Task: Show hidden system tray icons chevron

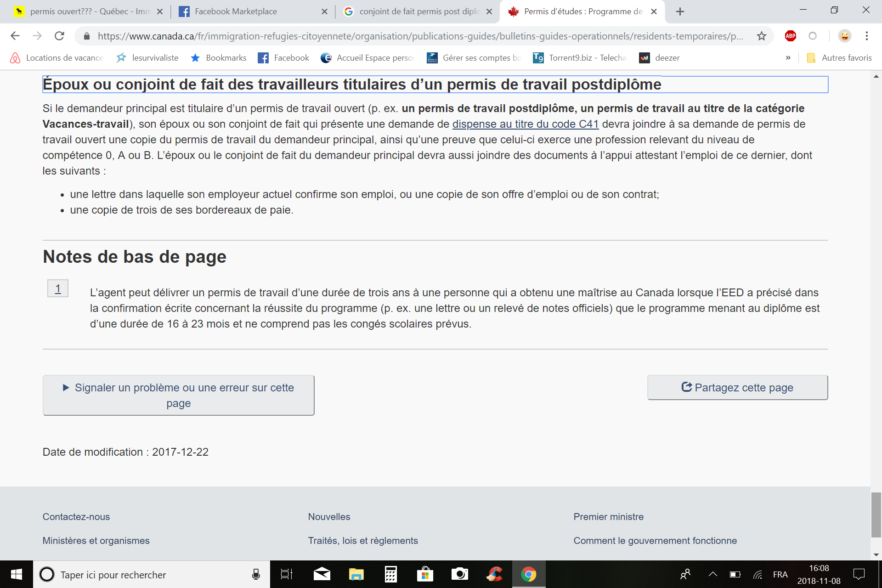Action: (713, 575)
